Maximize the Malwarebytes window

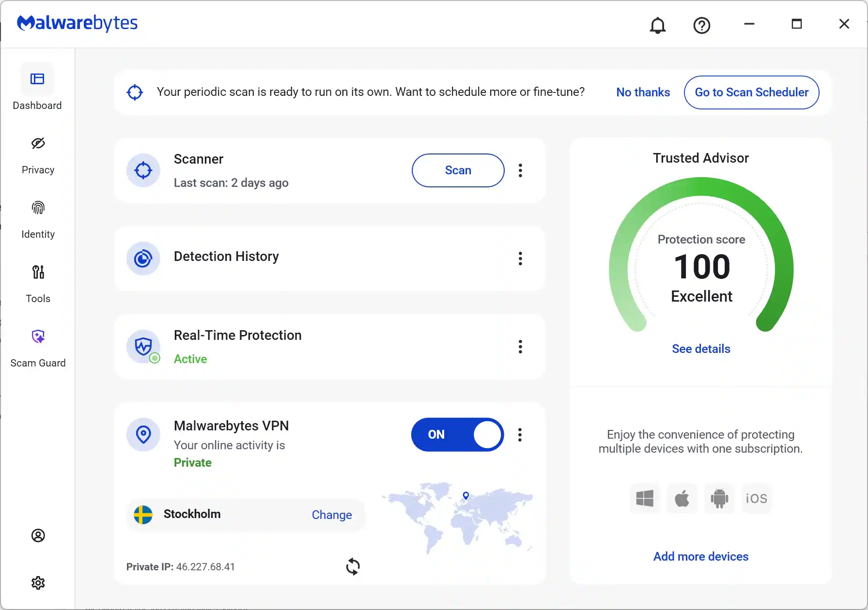point(797,24)
